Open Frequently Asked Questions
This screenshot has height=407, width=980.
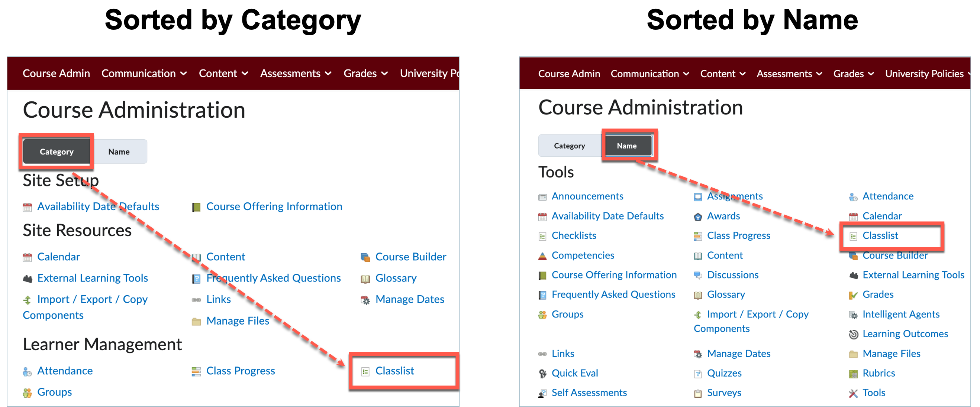click(273, 278)
